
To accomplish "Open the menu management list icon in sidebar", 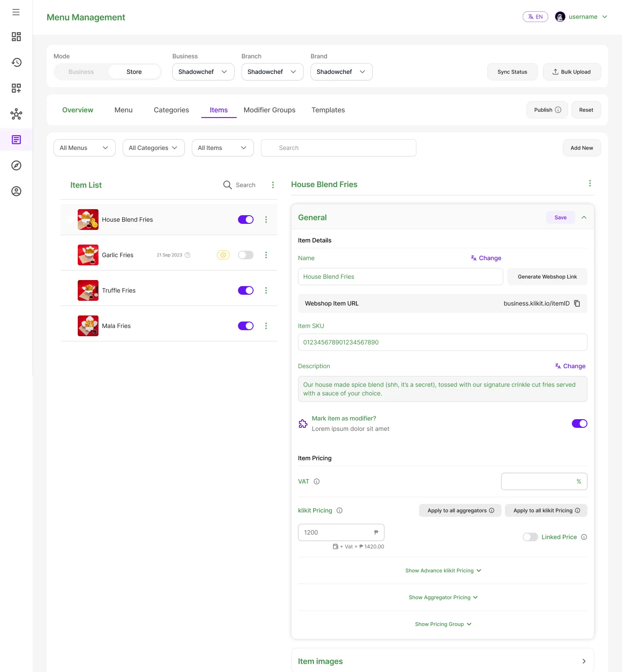I will (x=16, y=140).
